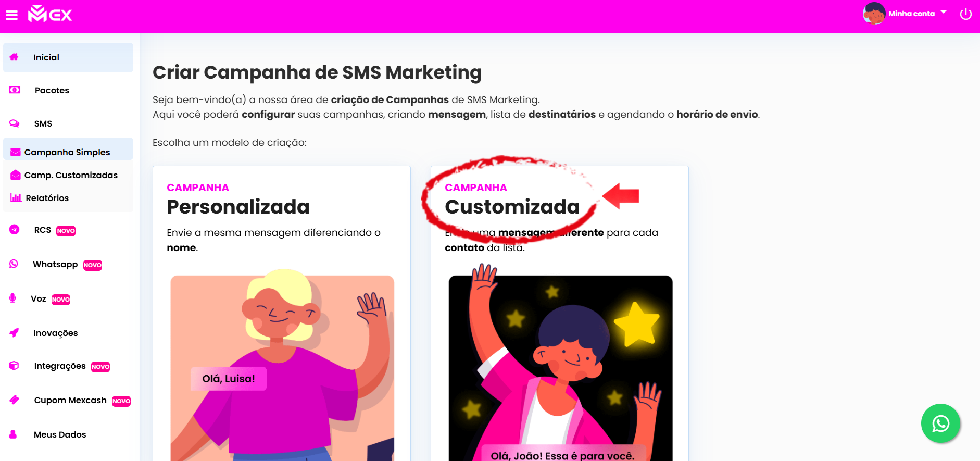Choose the Campanha Personalizada card
The width and height of the screenshot is (980, 461).
281,314
